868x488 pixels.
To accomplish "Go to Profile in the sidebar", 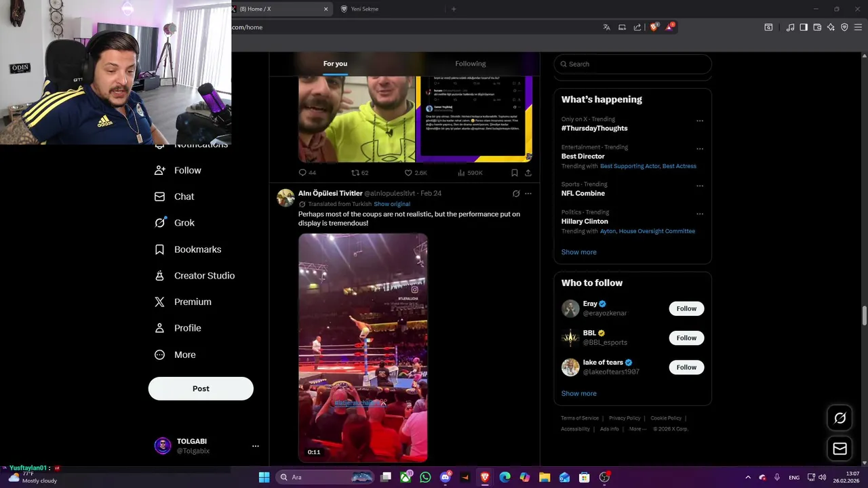I will click(x=178, y=328).
